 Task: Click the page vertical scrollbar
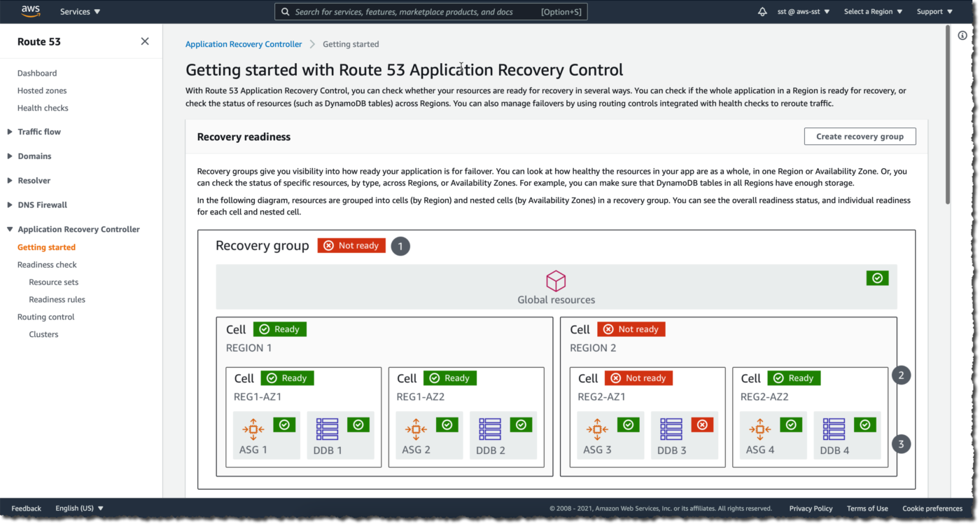948,116
